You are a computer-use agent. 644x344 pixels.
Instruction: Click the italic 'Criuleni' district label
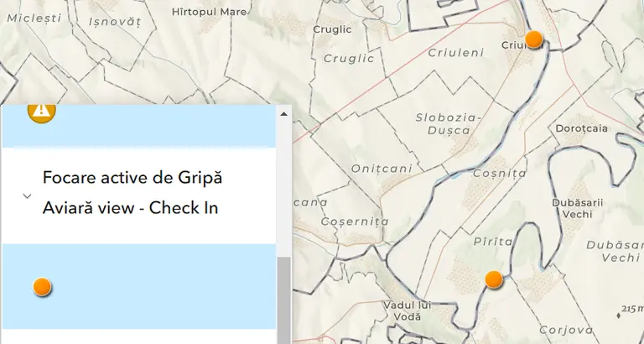tap(456, 53)
